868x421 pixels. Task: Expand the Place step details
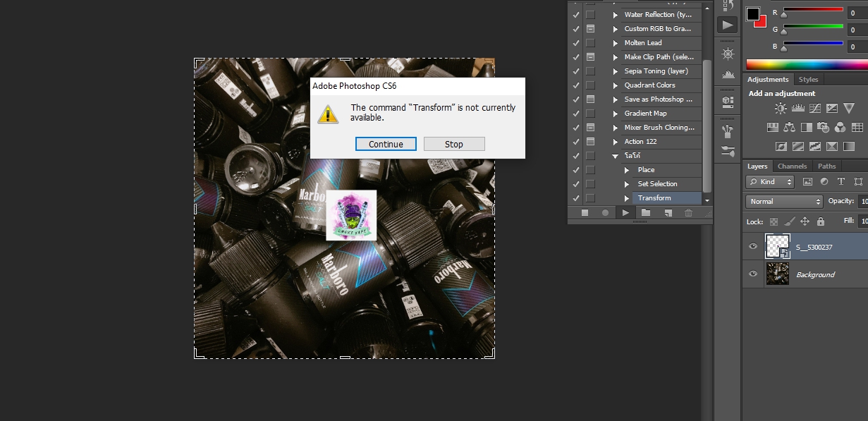click(x=627, y=170)
